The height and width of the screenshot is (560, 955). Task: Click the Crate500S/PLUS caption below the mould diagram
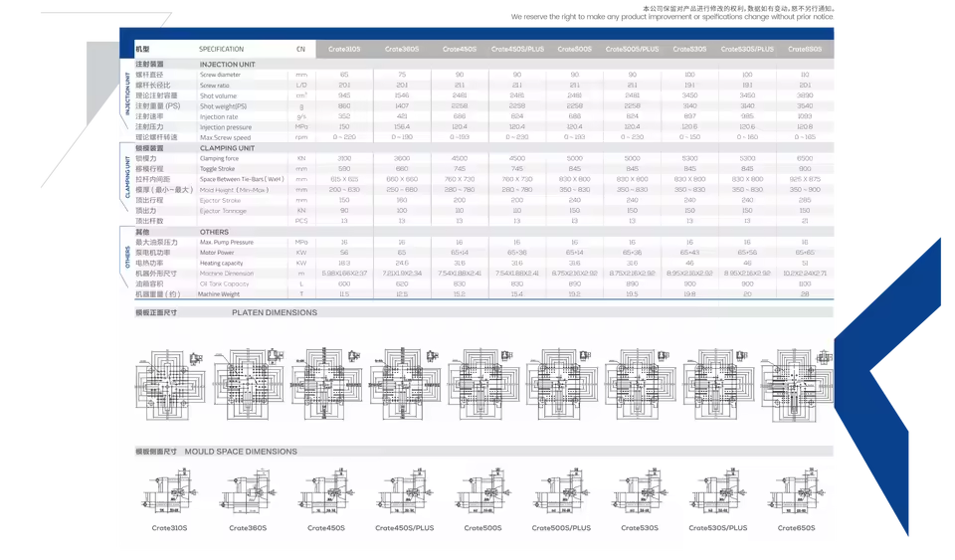click(x=561, y=528)
